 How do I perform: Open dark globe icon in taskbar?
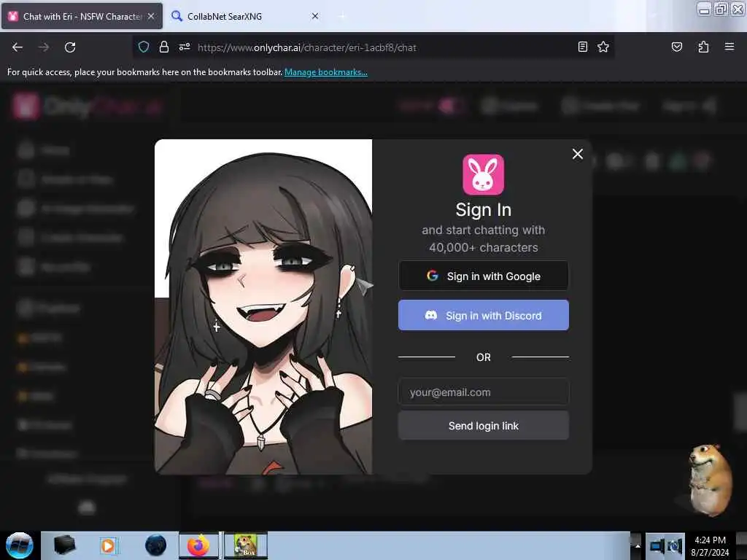(x=156, y=545)
